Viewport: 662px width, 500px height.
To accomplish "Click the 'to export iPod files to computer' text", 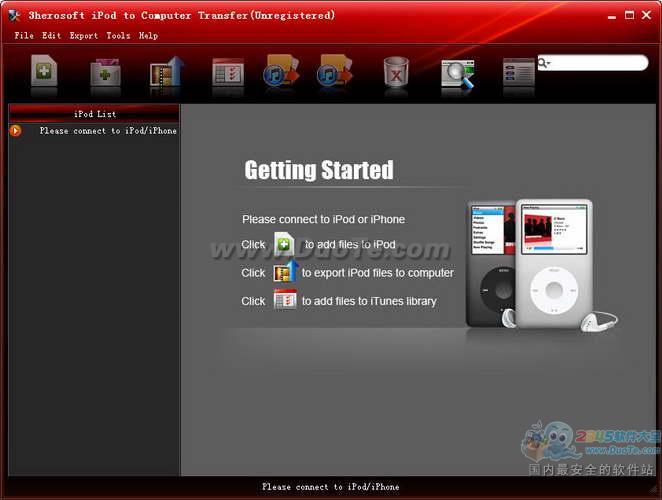I will [x=377, y=273].
